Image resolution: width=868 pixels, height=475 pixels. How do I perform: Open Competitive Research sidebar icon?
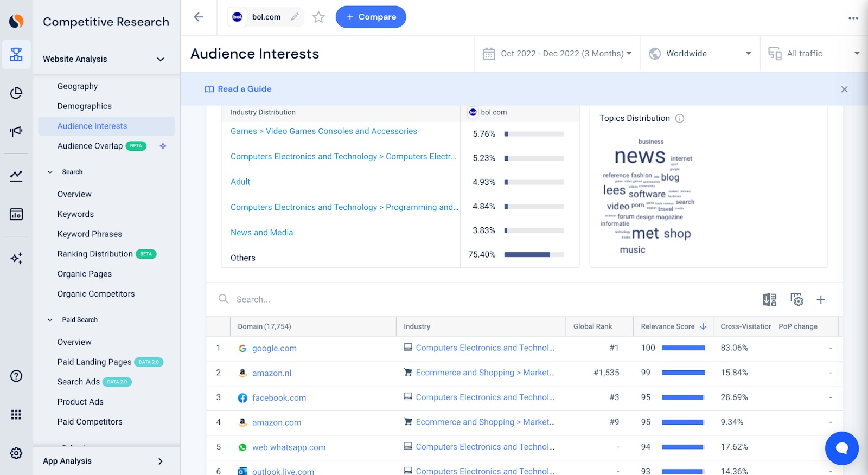[16, 54]
